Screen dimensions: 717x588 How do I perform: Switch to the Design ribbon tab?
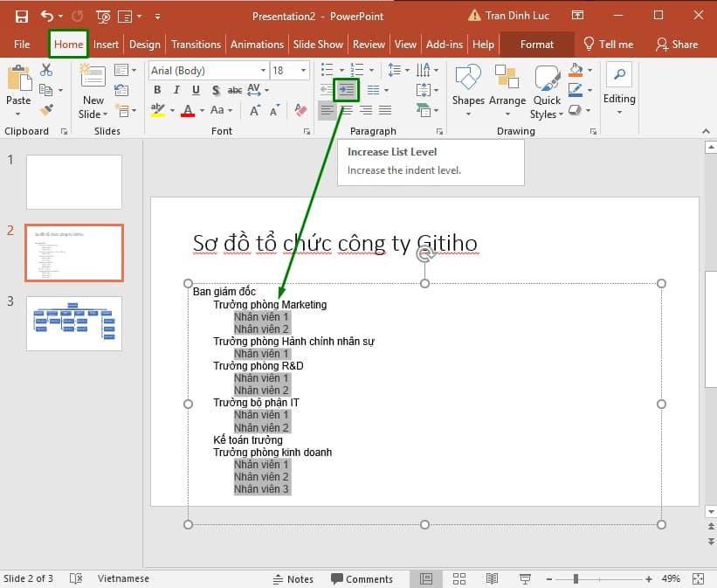pyautogui.click(x=145, y=44)
